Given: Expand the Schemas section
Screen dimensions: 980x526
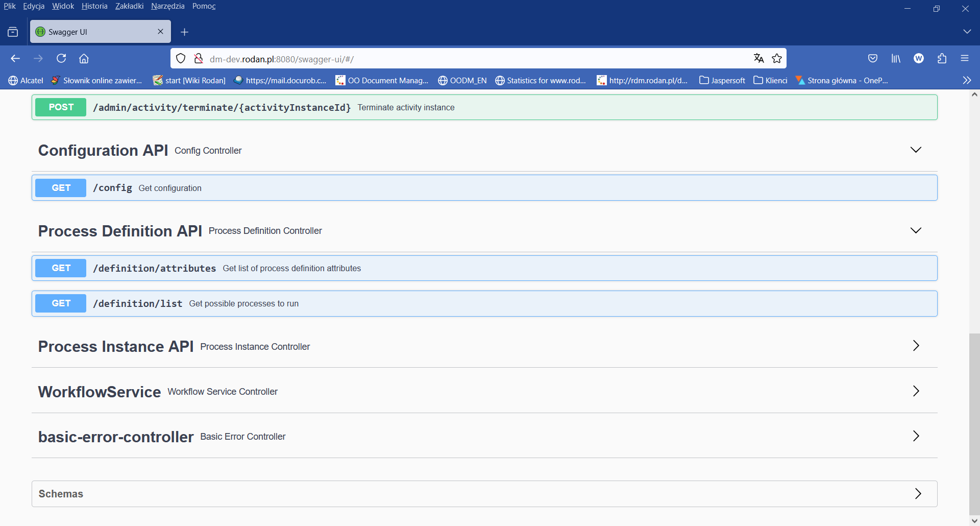Looking at the screenshot, I should coord(918,493).
